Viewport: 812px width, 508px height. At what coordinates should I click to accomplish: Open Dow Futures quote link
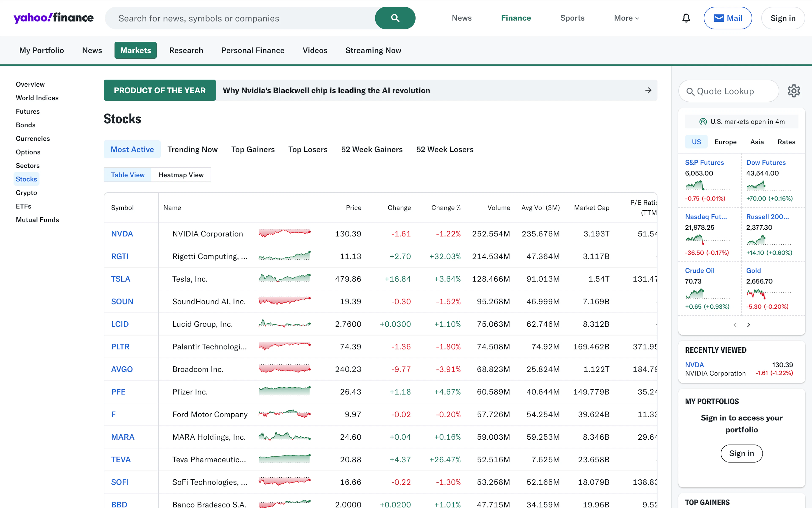[x=766, y=163]
